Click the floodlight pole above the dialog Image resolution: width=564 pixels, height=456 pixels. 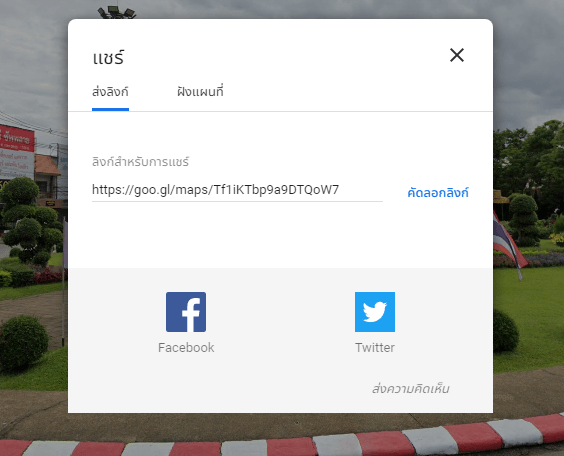click(x=117, y=12)
